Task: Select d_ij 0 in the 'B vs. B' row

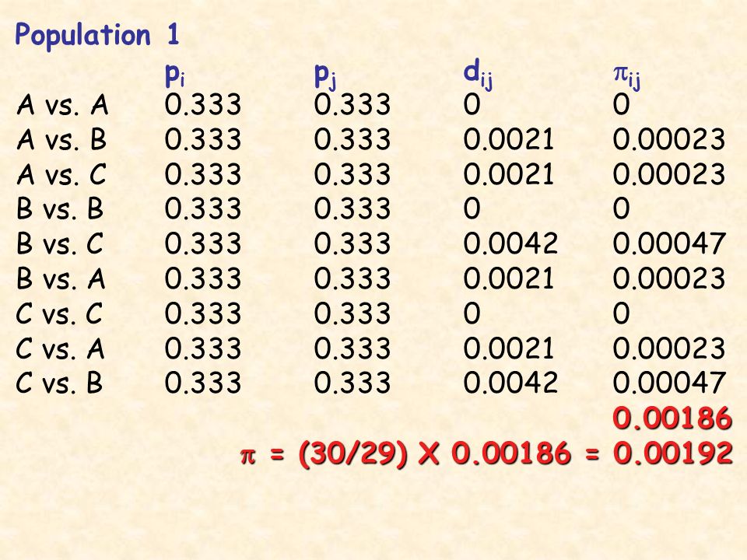Action: pyautogui.click(x=472, y=208)
